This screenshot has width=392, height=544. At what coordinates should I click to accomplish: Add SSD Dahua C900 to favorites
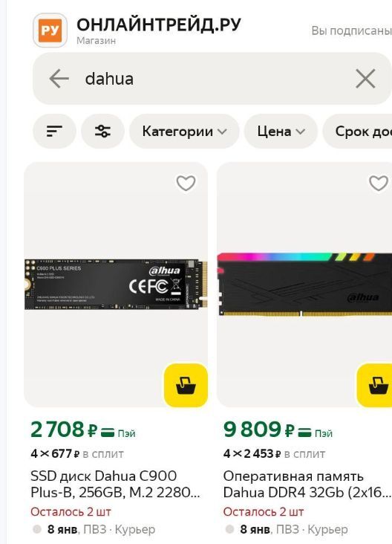[x=186, y=183]
